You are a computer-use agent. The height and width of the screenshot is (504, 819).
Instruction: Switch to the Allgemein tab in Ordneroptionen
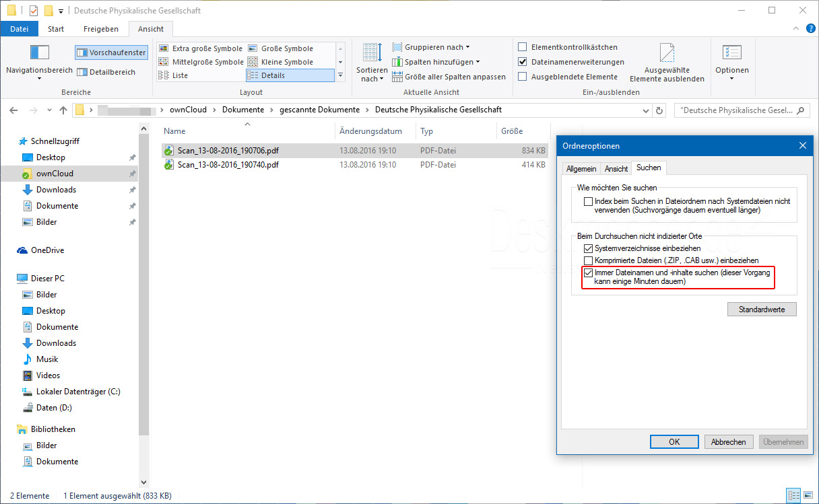click(581, 169)
